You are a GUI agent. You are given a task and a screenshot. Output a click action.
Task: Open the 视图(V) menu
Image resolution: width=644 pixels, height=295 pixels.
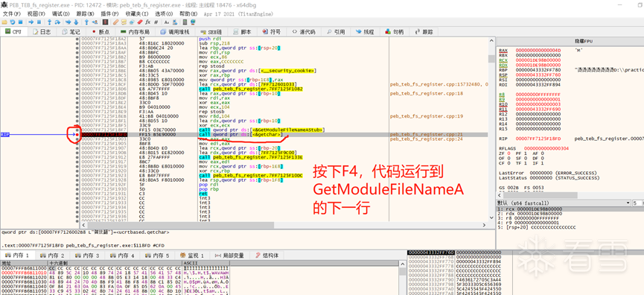(x=36, y=13)
